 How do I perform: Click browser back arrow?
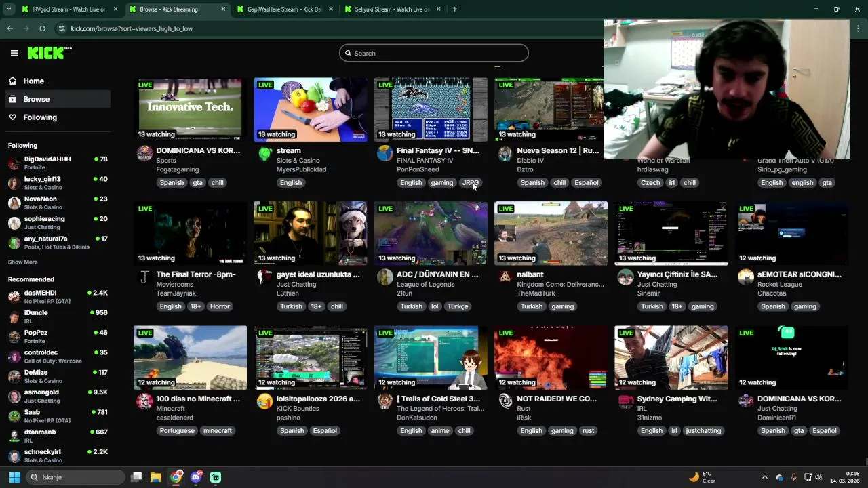click(10, 28)
